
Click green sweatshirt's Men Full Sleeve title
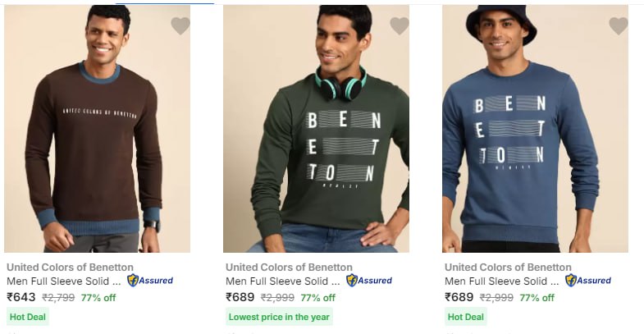282,281
